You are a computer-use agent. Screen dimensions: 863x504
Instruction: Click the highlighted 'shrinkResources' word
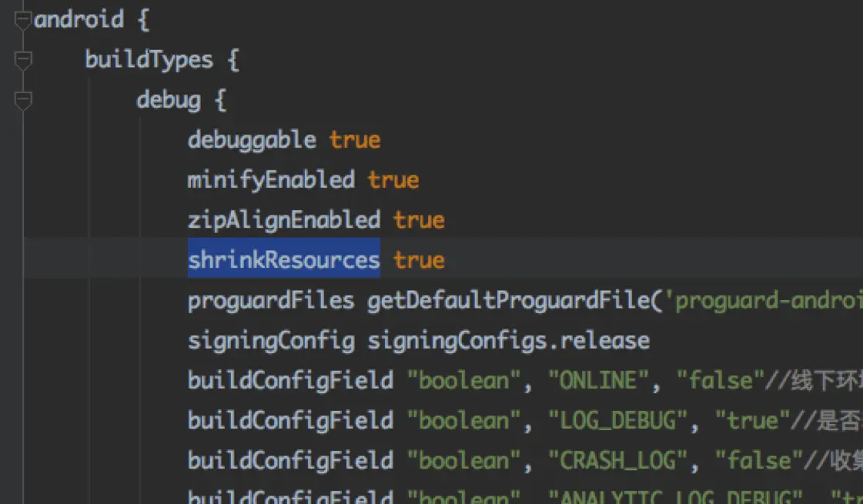click(284, 259)
